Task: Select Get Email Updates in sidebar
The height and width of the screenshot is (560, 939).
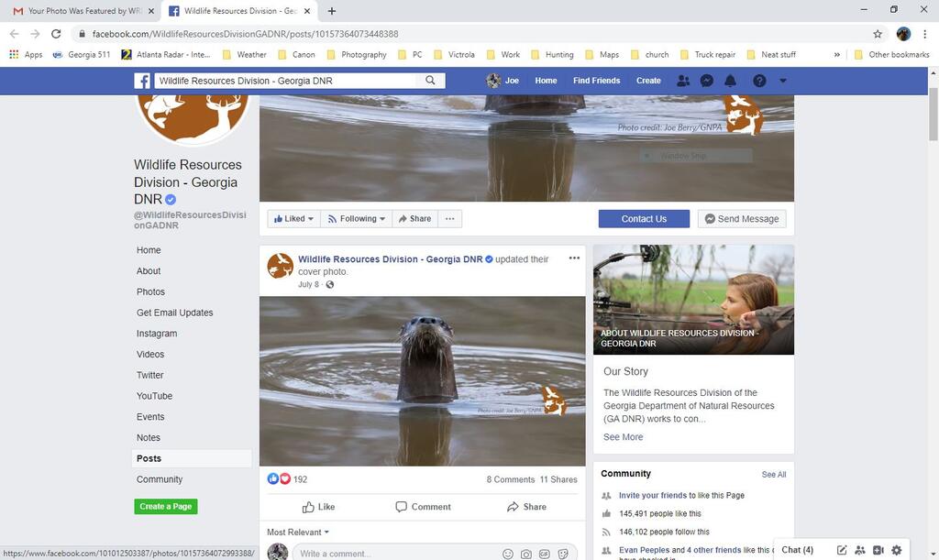Action: click(175, 313)
